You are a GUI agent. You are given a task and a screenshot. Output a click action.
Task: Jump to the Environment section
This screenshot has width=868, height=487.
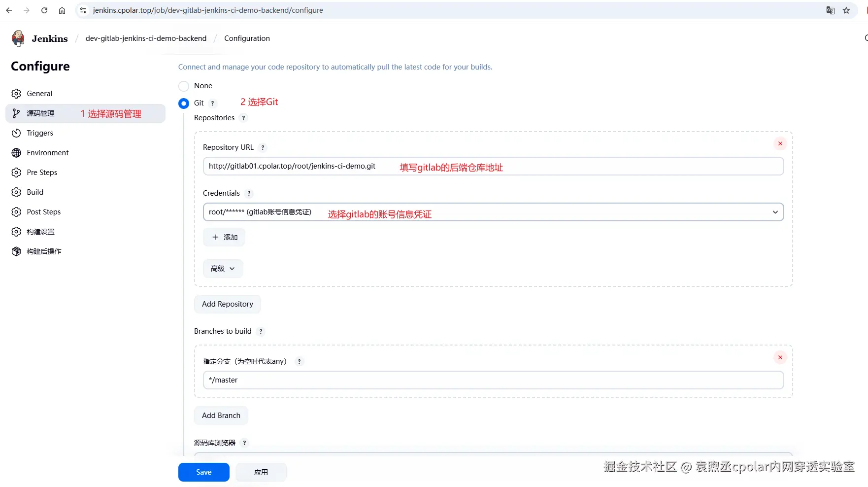(85, 153)
